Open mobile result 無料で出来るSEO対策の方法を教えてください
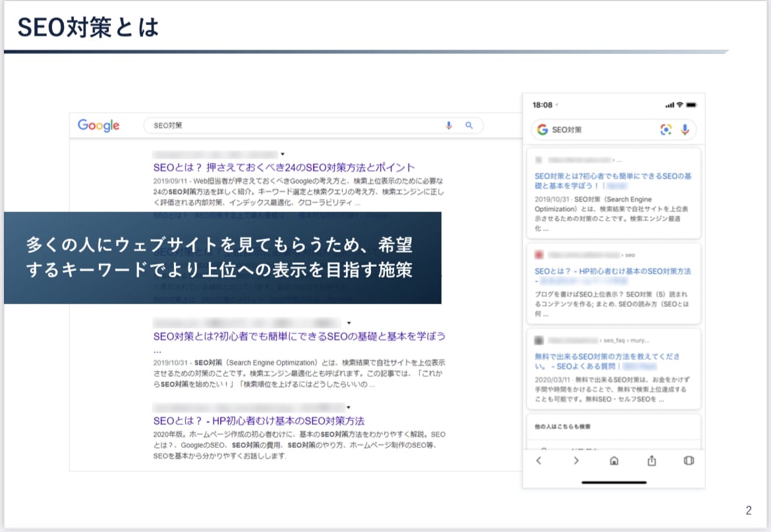Viewport: 771px width, 532px height. 608,361
